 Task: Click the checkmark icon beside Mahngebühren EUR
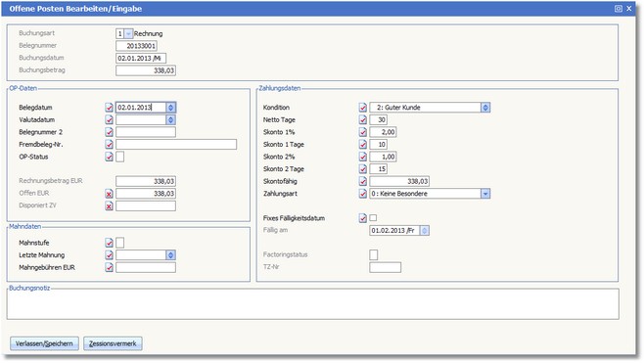(109, 267)
